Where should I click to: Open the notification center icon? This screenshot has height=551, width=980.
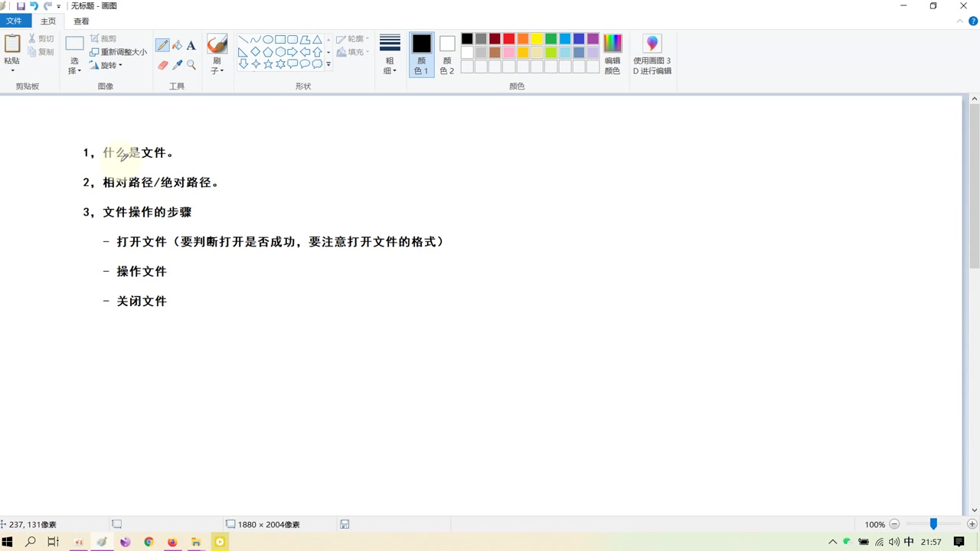(x=959, y=542)
